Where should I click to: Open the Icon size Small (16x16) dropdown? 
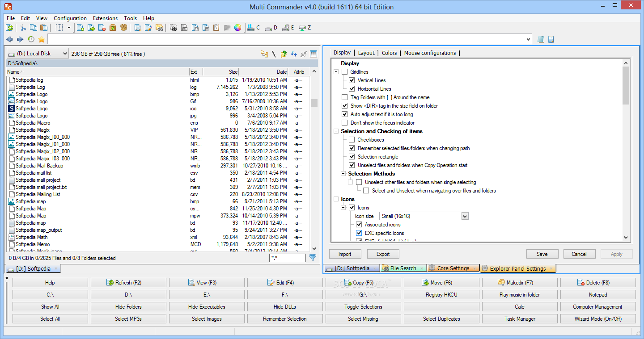pyautogui.click(x=424, y=216)
